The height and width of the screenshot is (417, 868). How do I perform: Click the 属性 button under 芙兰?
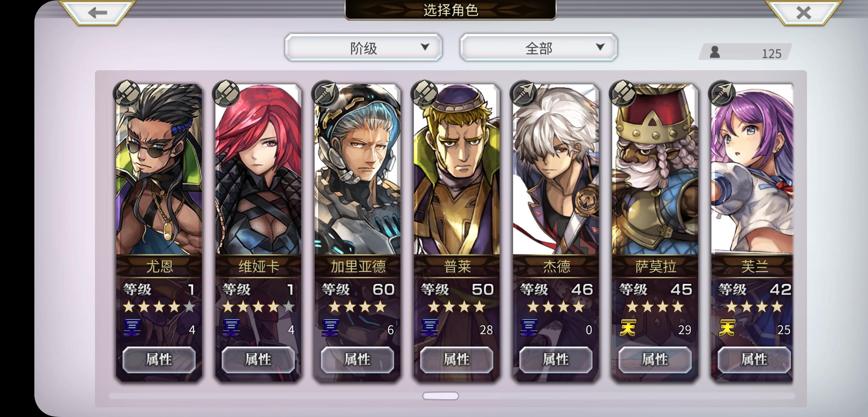point(754,359)
